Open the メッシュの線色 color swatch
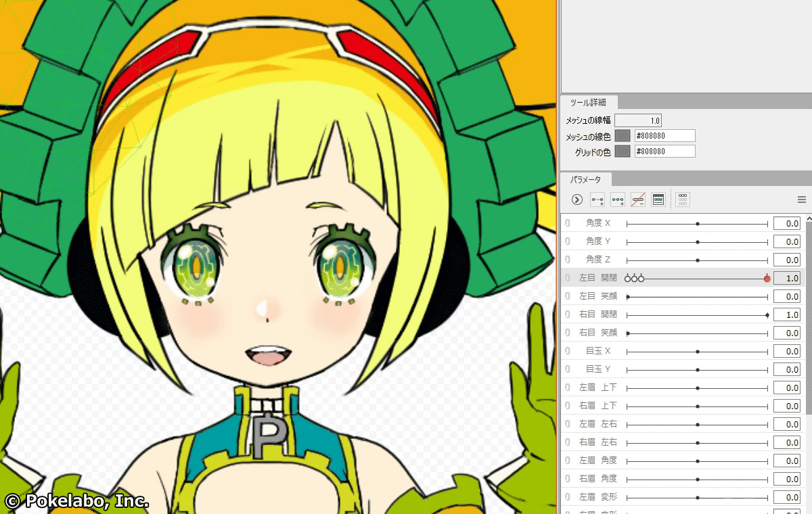This screenshot has height=514, width=812. click(x=623, y=136)
